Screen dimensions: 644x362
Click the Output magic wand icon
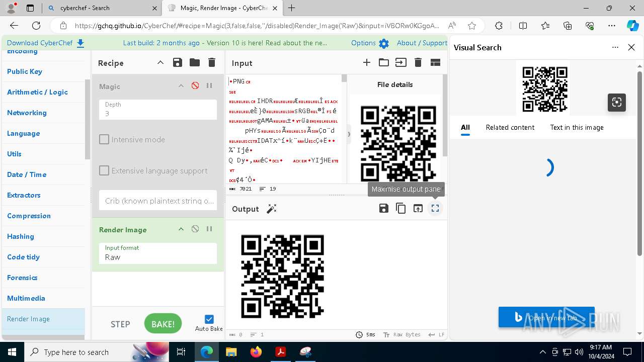pyautogui.click(x=272, y=209)
